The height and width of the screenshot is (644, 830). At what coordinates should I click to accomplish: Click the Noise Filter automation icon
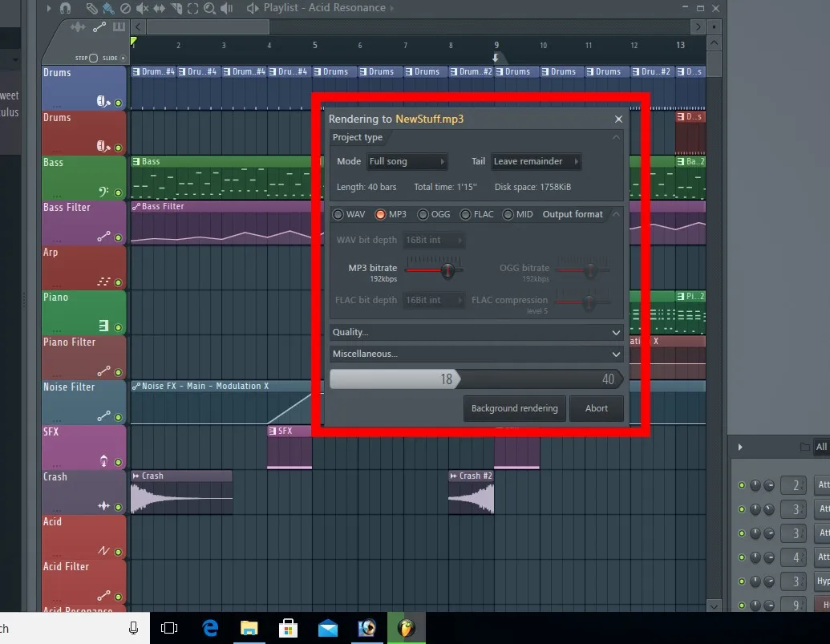coord(103,416)
